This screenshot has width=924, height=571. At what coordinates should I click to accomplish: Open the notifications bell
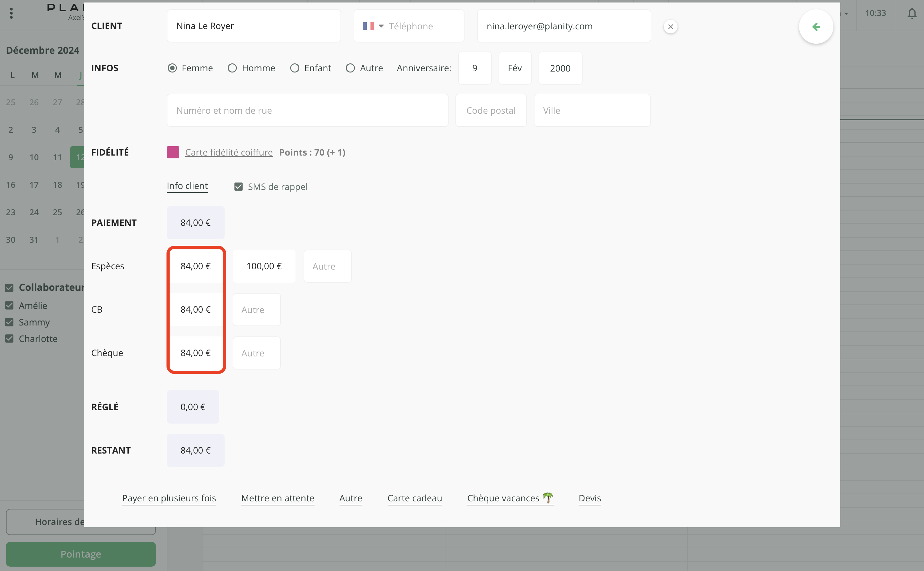[912, 14]
